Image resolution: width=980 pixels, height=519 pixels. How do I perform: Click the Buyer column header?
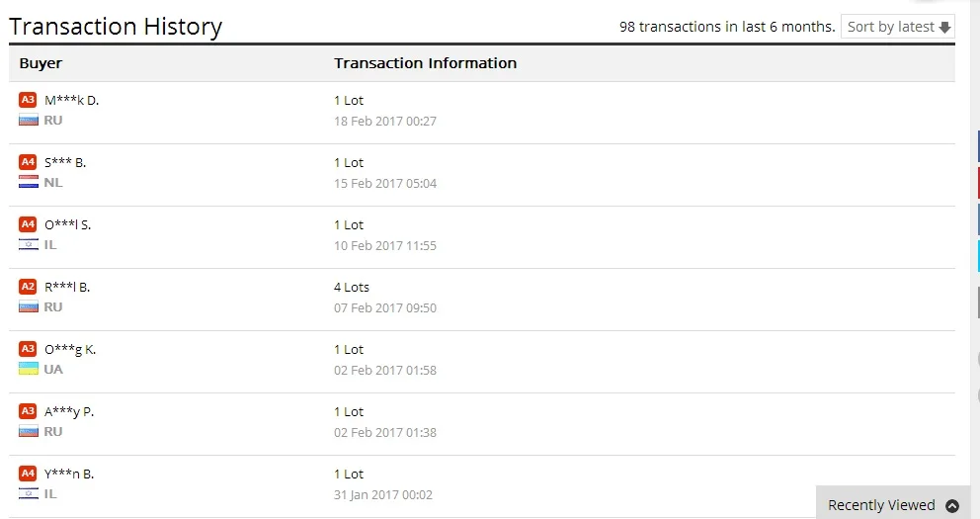(x=41, y=63)
